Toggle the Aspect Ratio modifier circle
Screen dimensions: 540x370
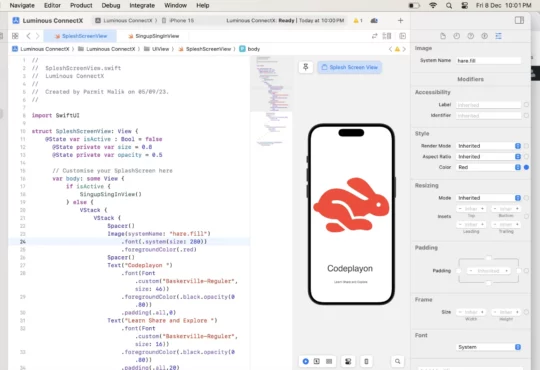click(x=526, y=157)
